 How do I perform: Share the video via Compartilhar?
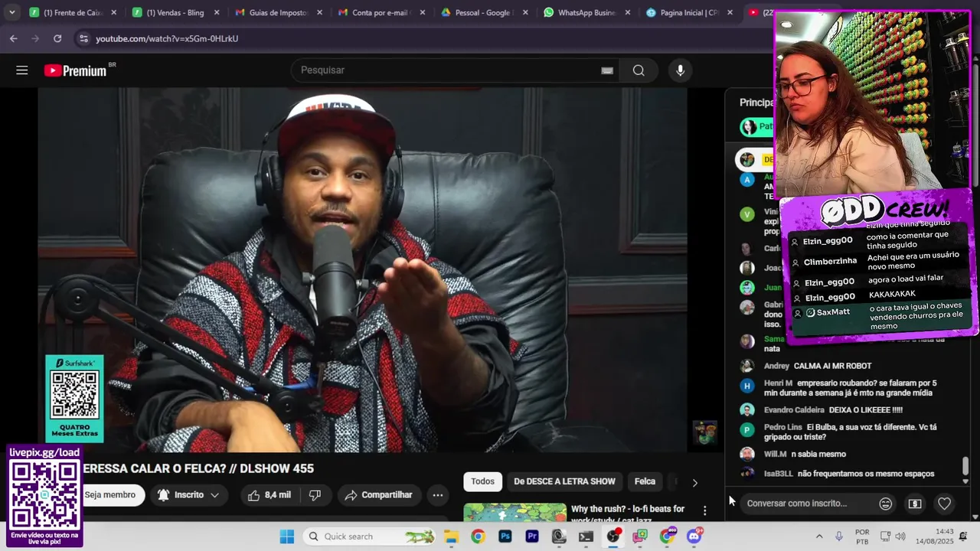tap(379, 495)
